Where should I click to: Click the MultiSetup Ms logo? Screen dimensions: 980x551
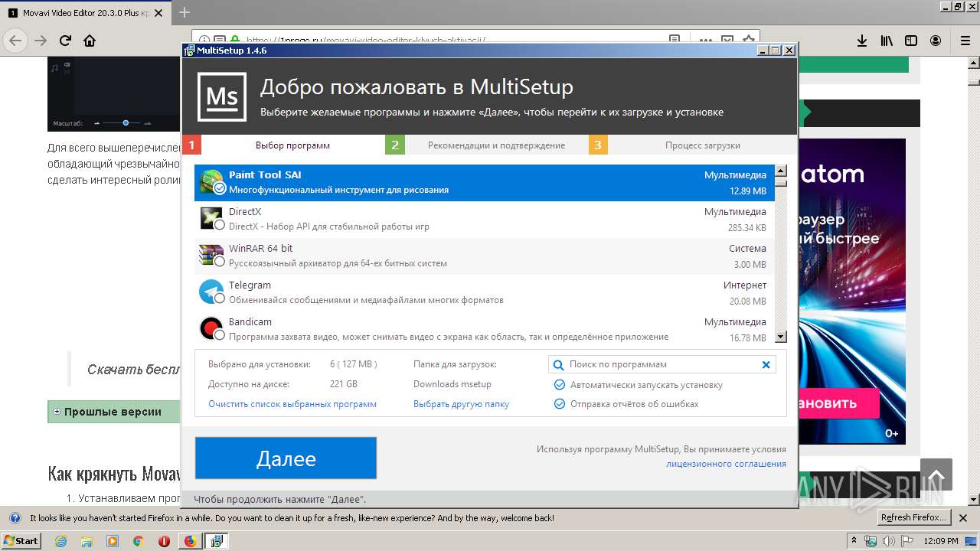pos(222,97)
